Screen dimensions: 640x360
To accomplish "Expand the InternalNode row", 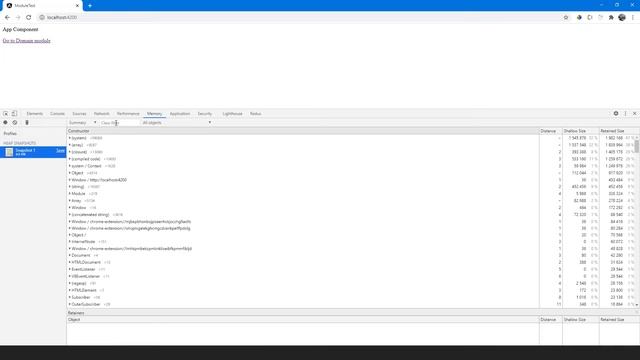I will point(70,242).
